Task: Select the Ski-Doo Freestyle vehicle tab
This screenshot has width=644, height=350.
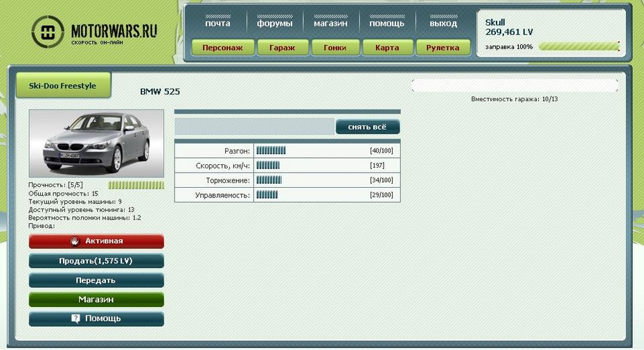Action: (x=63, y=85)
